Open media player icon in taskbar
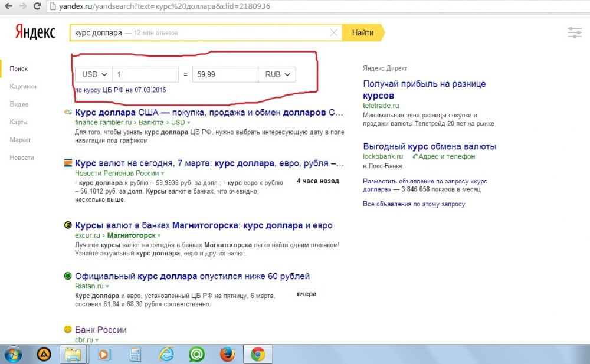 pos(104,354)
